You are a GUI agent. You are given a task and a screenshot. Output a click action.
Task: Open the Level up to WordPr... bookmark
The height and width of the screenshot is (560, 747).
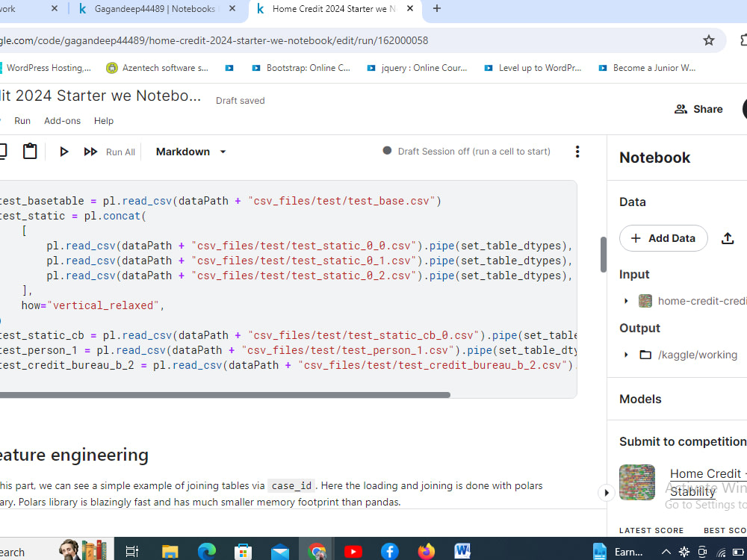(x=533, y=68)
